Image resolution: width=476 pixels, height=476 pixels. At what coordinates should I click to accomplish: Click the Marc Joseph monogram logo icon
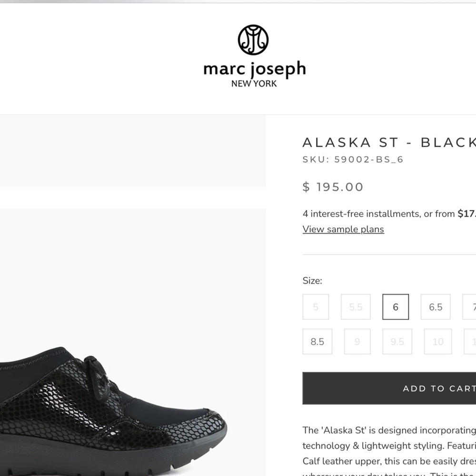[253, 40]
